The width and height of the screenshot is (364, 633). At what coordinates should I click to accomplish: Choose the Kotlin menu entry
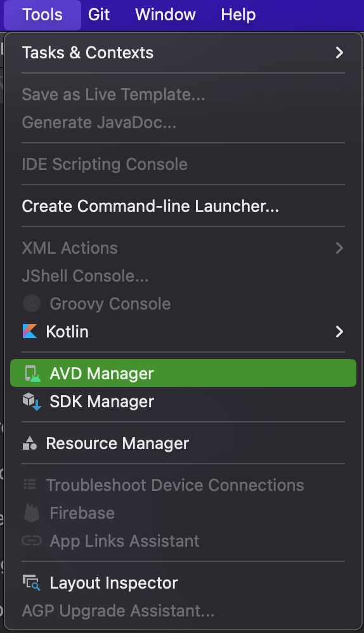click(x=183, y=332)
